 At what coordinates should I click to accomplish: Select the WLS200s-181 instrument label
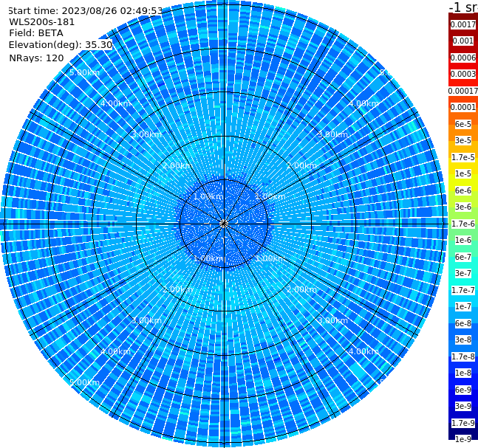pos(42,22)
